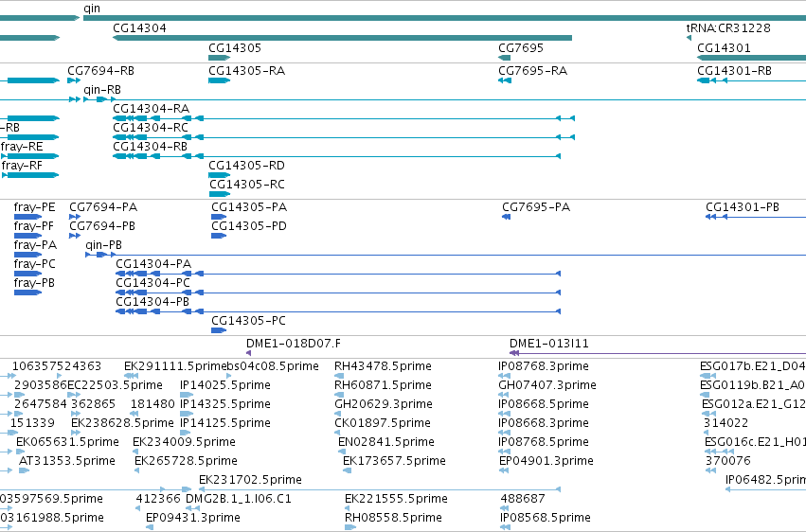The width and height of the screenshot is (806, 532).
Task: Select EST EP04901.3prime
Action: (x=504, y=470)
